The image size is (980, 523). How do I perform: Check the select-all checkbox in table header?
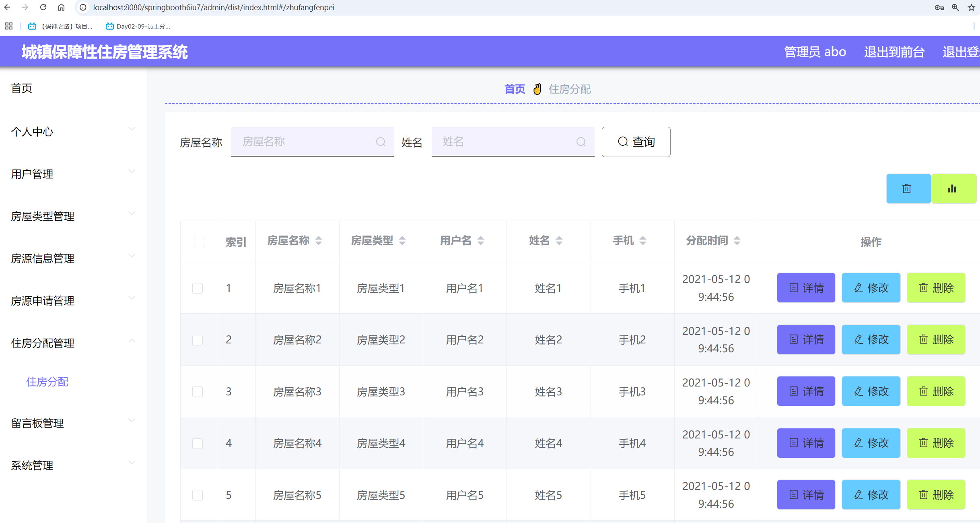click(x=199, y=242)
